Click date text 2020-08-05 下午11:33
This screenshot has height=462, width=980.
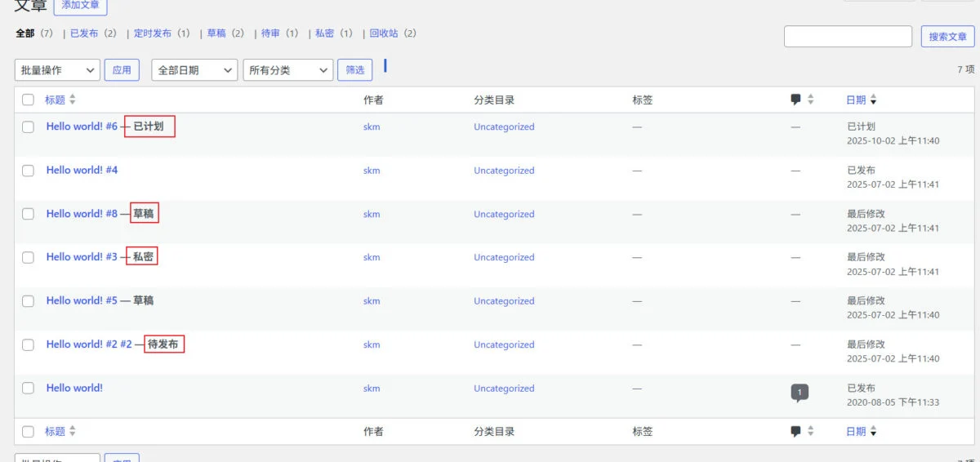tap(893, 402)
